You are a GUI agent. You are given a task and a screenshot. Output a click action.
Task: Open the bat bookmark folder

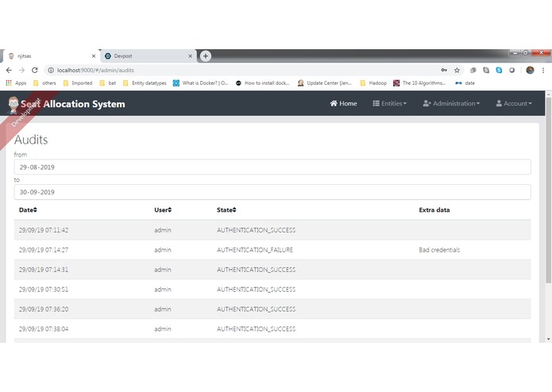pyautogui.click(x=108, y=83)
